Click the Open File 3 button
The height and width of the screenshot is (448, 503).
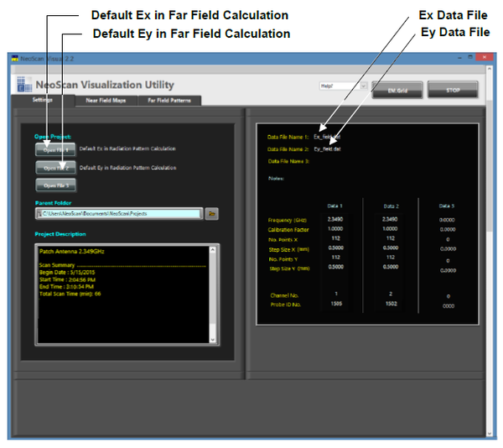pos(55,185)
